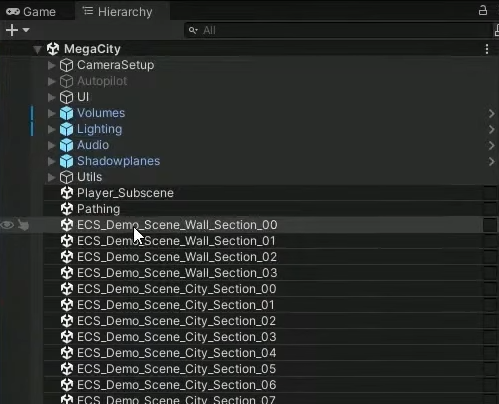Viewport: 499px width, 404px height.
Task: Select the MegaCity scene name text
Action: 92,49
